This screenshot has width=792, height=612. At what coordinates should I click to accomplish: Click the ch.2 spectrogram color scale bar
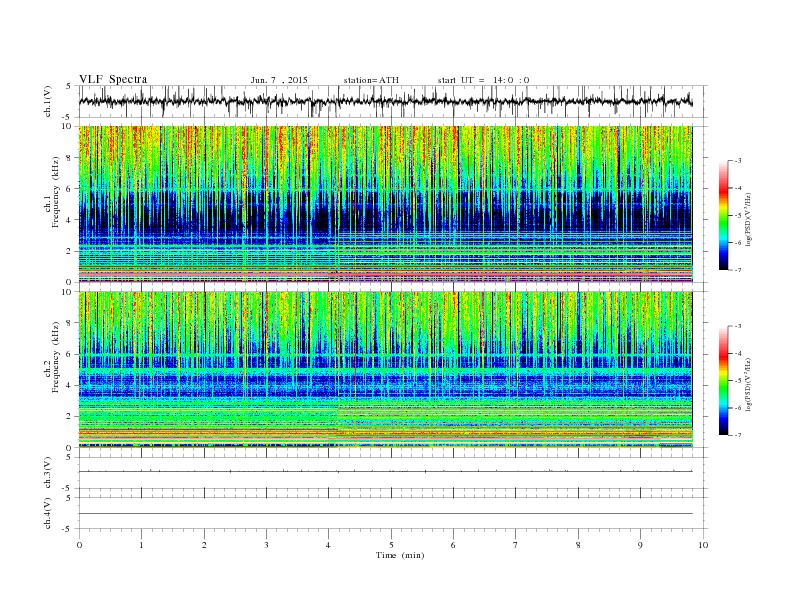724,381
